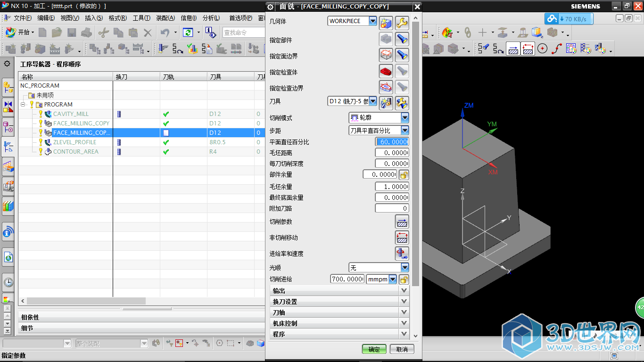Click tool path status box of FACE_MILLING_COP row

click(x=166, y=133)
